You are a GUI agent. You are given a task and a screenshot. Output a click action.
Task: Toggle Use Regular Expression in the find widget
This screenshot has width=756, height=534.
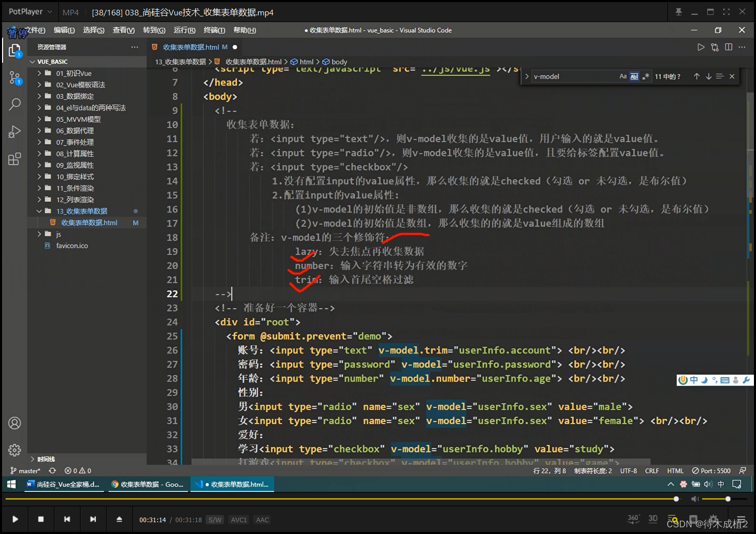[x=645, y=76]
